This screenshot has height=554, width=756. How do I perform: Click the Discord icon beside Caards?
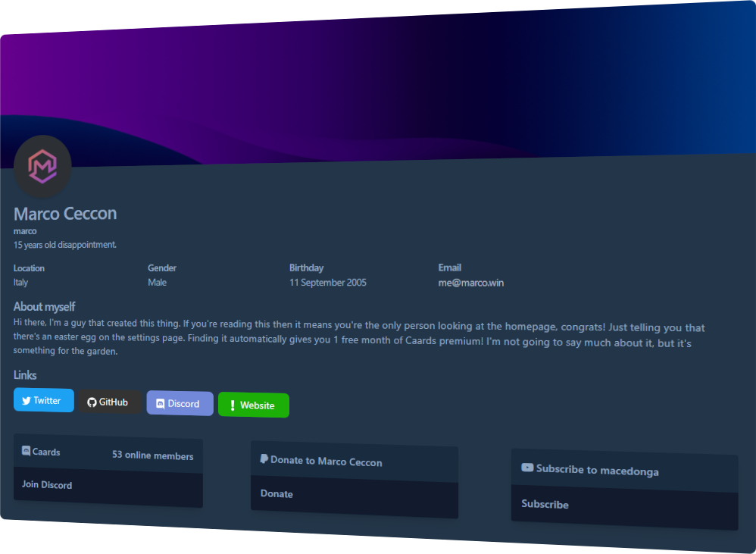click(26, 451)
